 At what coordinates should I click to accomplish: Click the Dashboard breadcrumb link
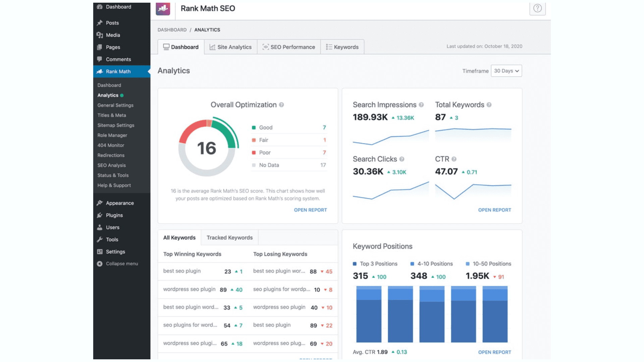click(x=172, y=30)
